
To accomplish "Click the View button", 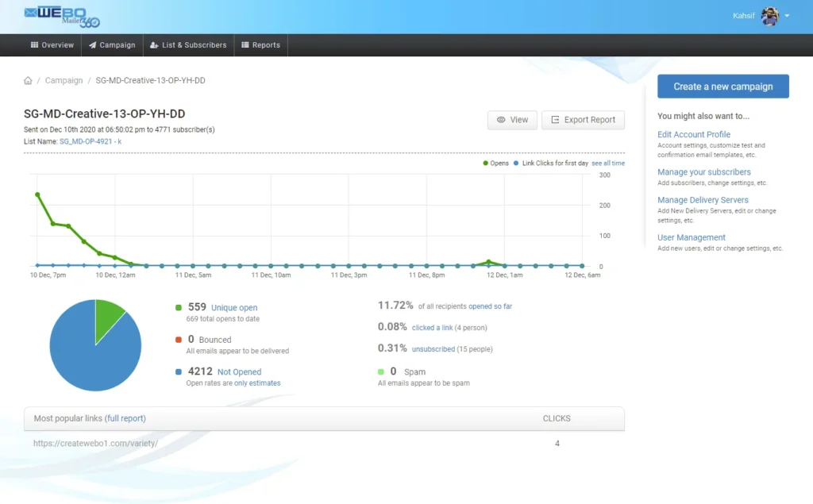I will point(512,120).
